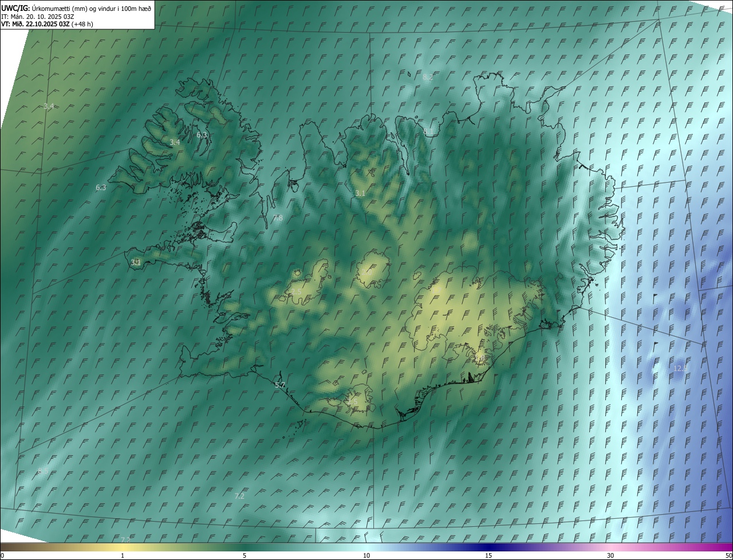Image resolution: width=733 pixels, height=560 pixels.
Task: Click the title 'Úrkomumætti (mm) og vindur í 100m hæð'
Action: (92, 7)
